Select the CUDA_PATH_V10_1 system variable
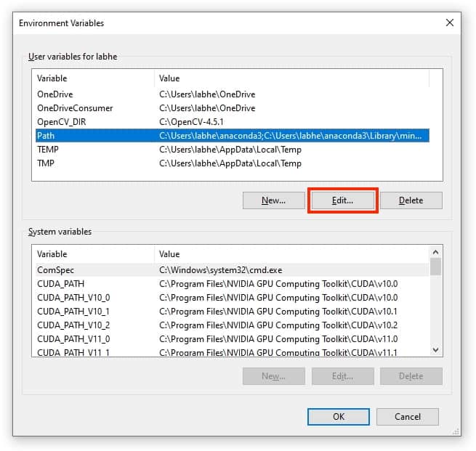This screenshot has height=451, width=476. (233, 312)
